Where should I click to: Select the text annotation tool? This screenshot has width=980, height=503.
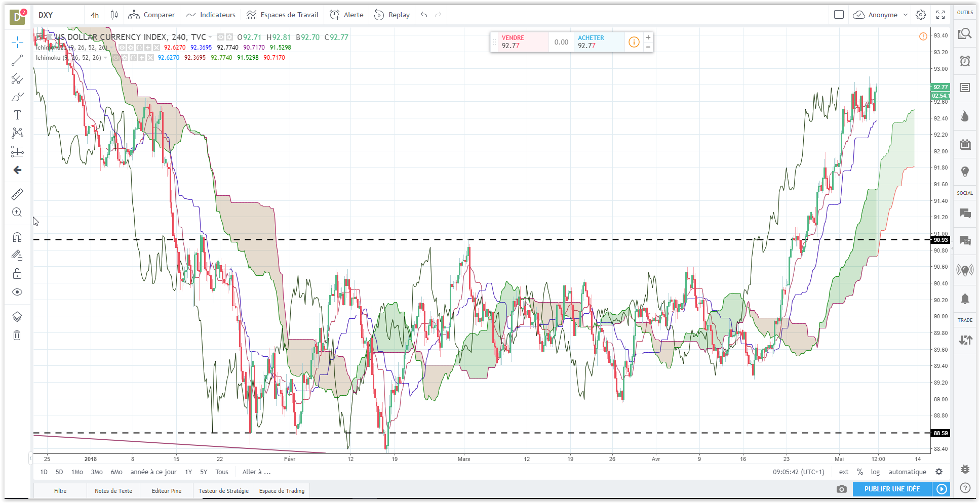17,115
